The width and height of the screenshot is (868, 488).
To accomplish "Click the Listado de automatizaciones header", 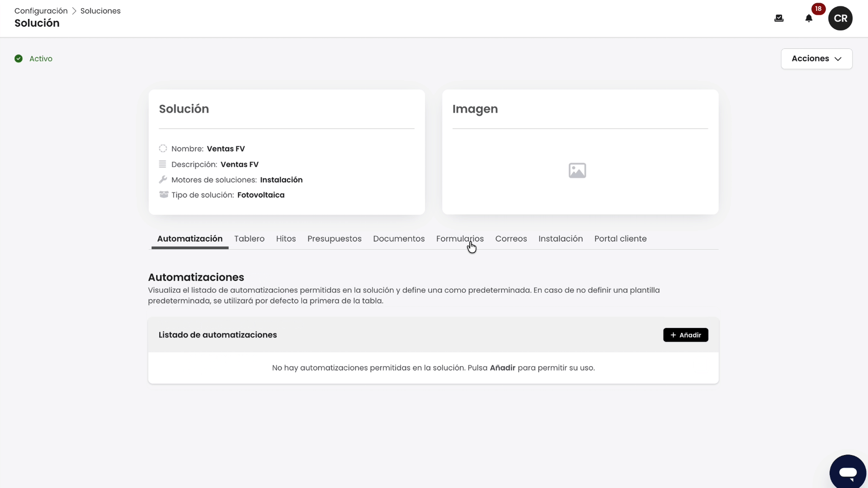I will [217, 335].
